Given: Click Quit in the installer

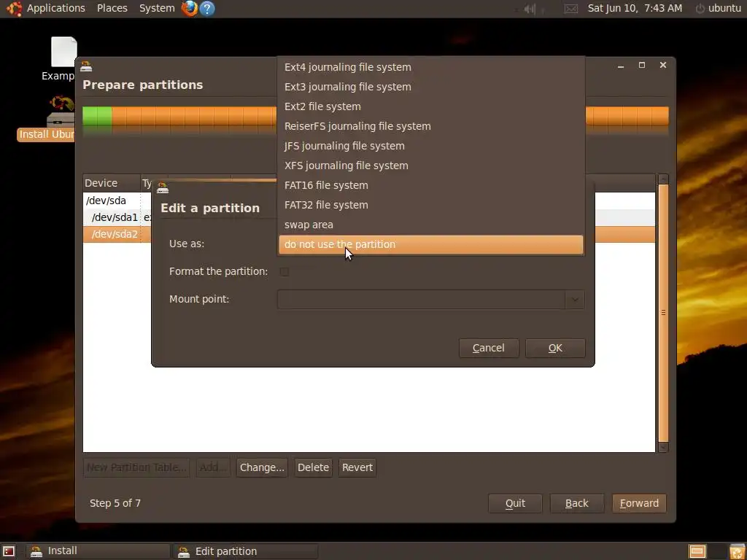Looking at the screenshot, I should pos(515,503).
